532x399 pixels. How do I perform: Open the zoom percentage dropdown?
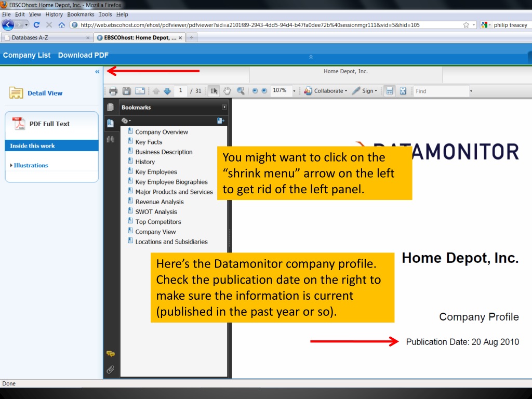tap(294, 91)
